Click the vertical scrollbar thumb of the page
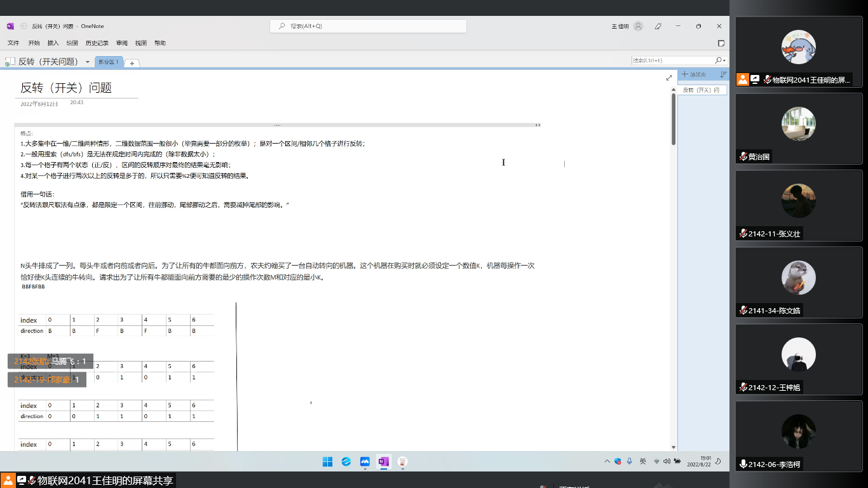The height and width of the screenshot is (488, 868). tap(674, 119)
